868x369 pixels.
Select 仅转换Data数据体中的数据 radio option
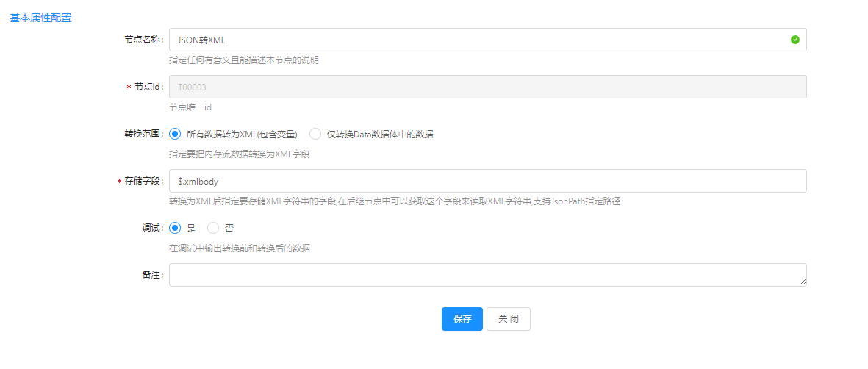pyautogui.click(x=315, y=134)
